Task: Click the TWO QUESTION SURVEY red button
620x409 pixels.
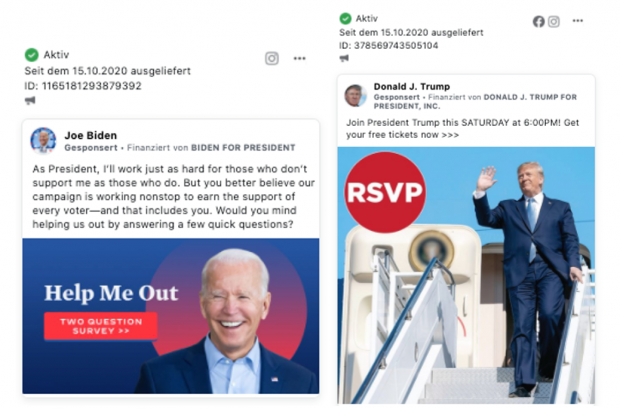Action: 101,326
